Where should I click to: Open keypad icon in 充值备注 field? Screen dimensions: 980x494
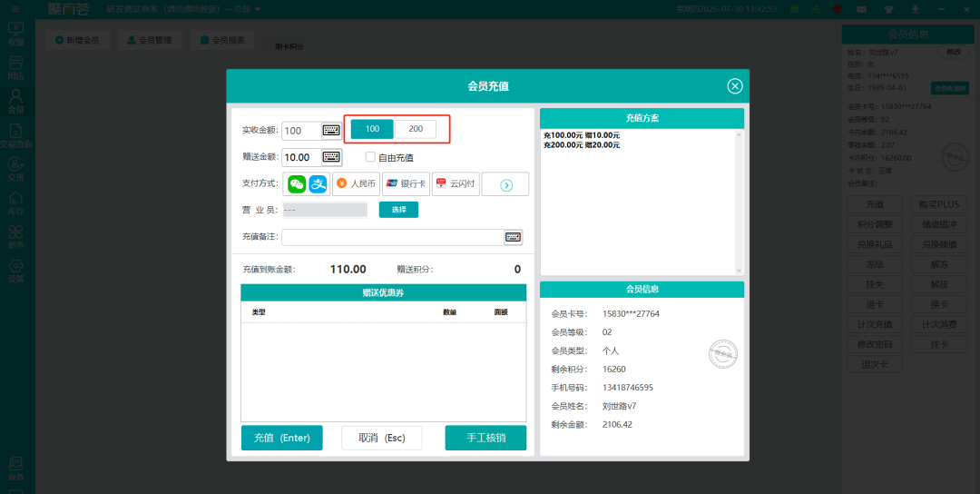point(513,237)
